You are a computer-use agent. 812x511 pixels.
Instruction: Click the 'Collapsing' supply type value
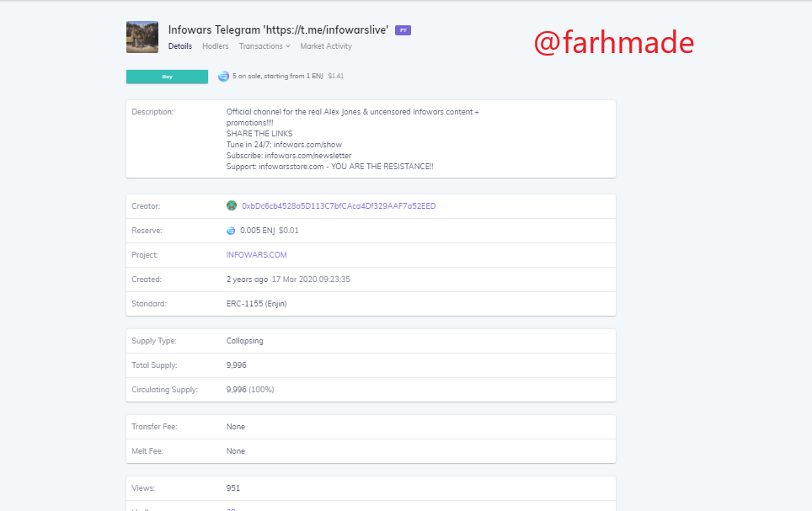point(244,341)
